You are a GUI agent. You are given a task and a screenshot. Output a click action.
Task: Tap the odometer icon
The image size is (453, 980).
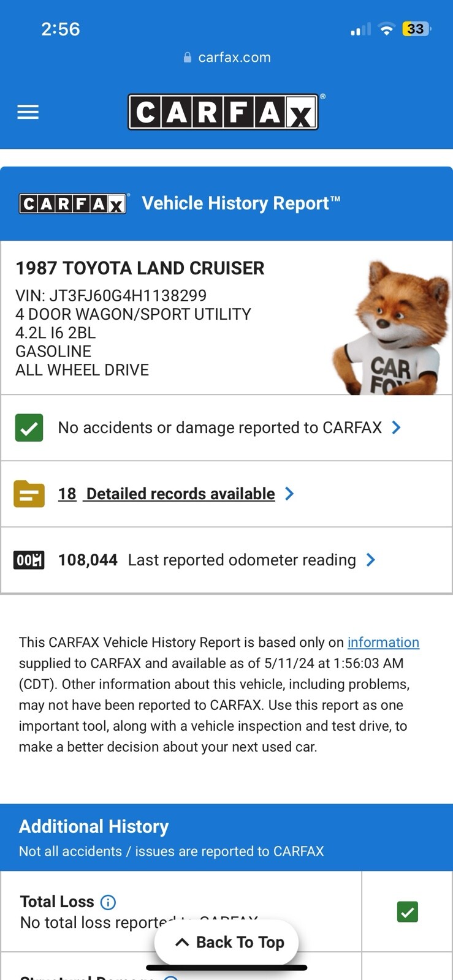(29, 560)
